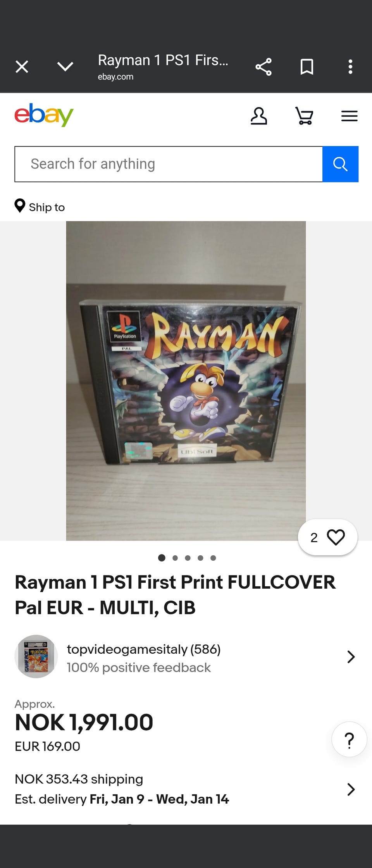The width and height of the screenshot is (372, 868).
Task: Focus the Search for anything field
Action: pos(169,164)
